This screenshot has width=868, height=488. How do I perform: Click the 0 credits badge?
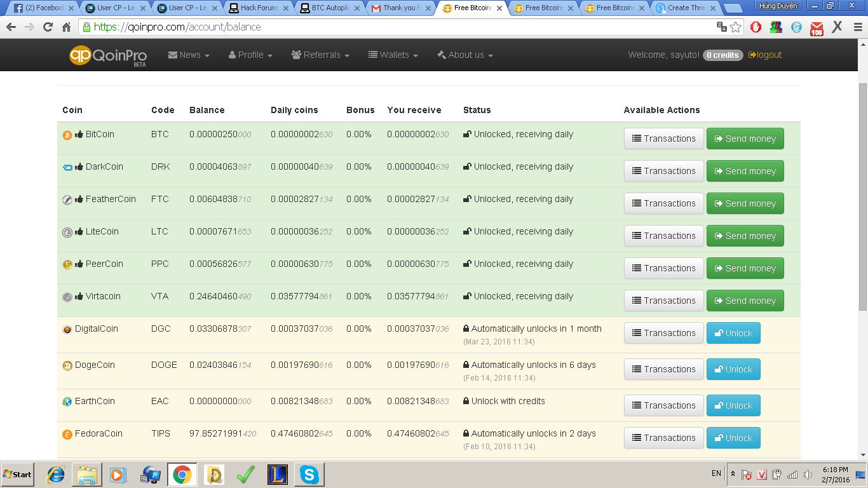(723, 55)
